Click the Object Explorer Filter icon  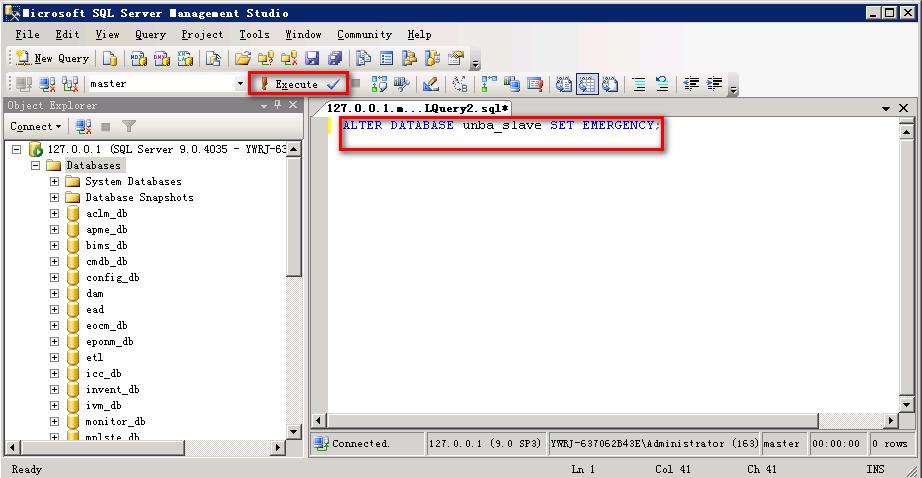pyautogui.click(x=129, y=126)
